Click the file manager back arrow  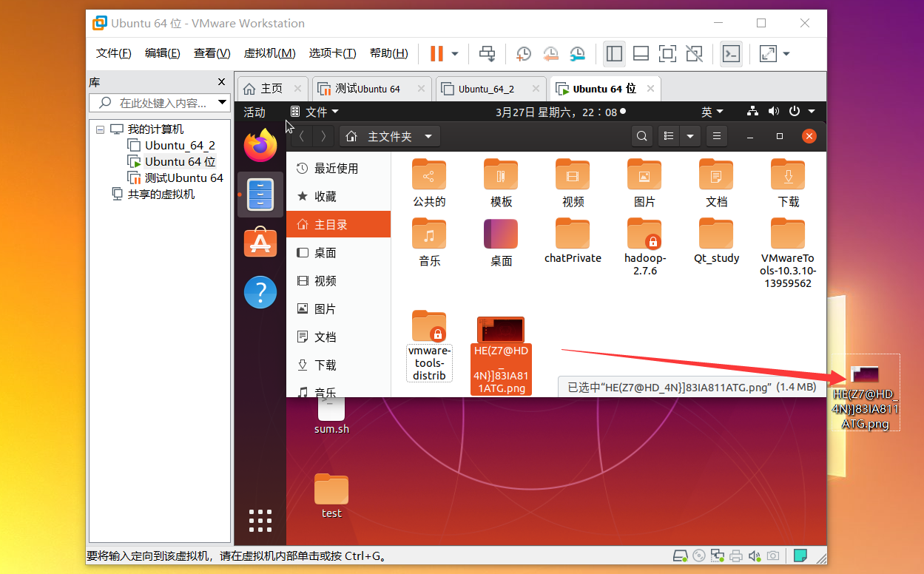tap(301, 136)
